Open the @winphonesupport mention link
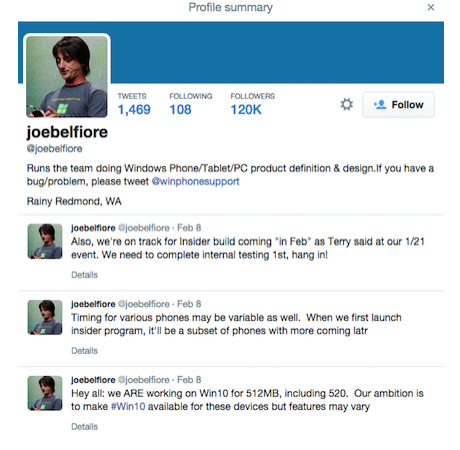 (x=195, y=181)
